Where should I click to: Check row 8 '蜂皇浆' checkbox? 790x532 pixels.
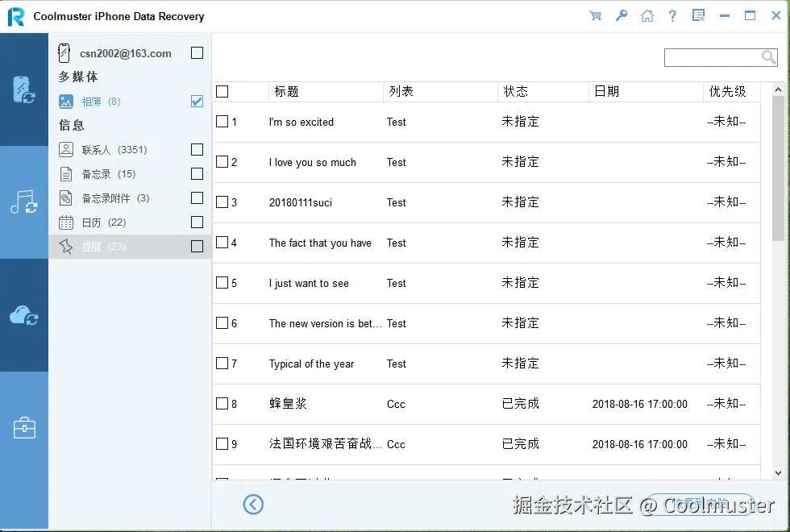pos(222,404)
